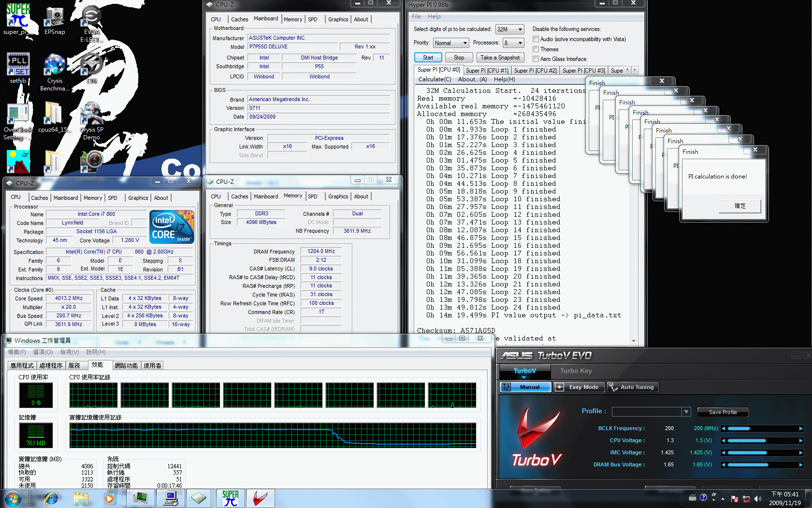This screenshot has height=508, width=812.
Task: Click DRAM Bus Voltage slider track
Action: [762, 465]
